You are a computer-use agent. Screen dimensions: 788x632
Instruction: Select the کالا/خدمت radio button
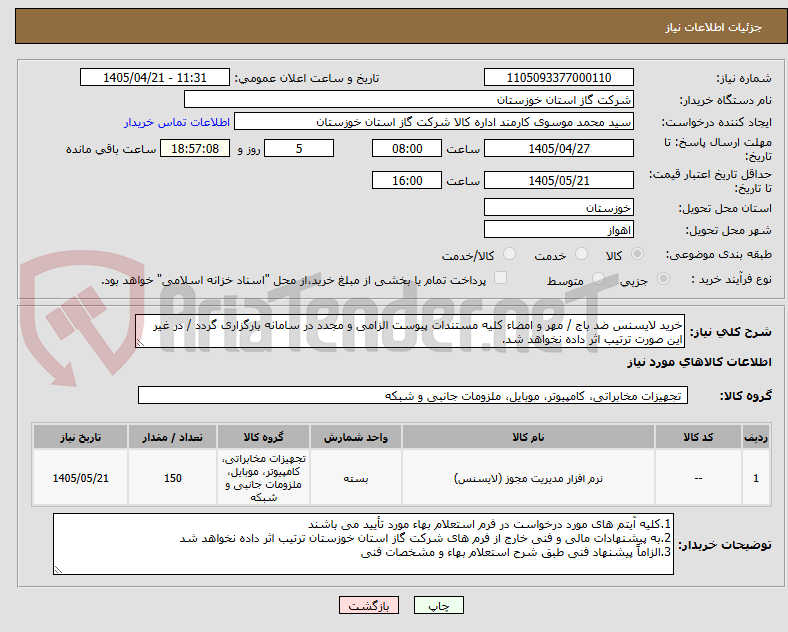click(x=510, y=254)
